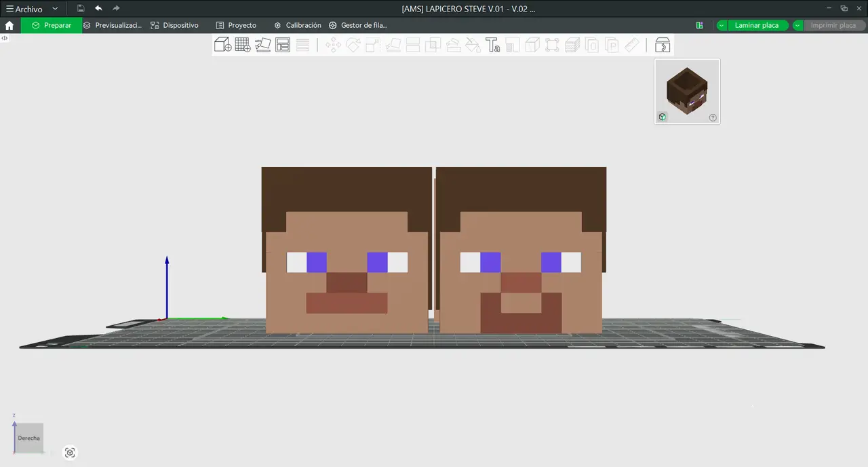Expand the collapsed sidebar toggle

click(x=5, y=38)
